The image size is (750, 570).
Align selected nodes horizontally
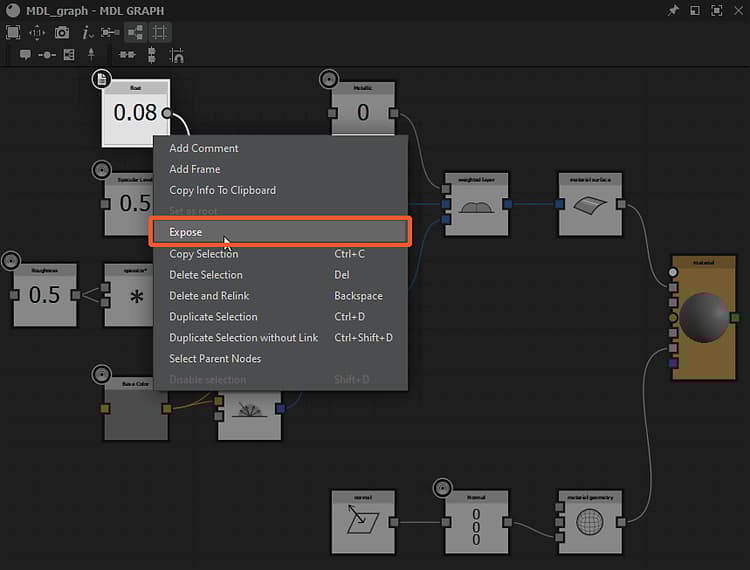click(x=127, y=55)
